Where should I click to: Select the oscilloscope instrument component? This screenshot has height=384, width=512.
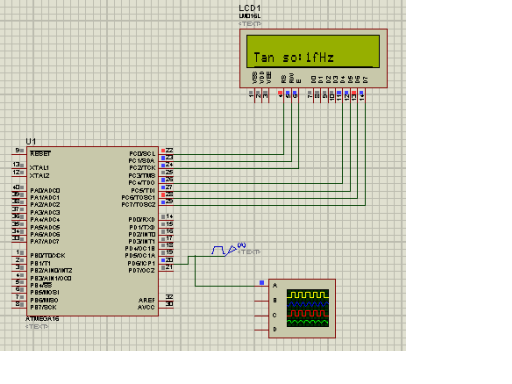point(302,309)
